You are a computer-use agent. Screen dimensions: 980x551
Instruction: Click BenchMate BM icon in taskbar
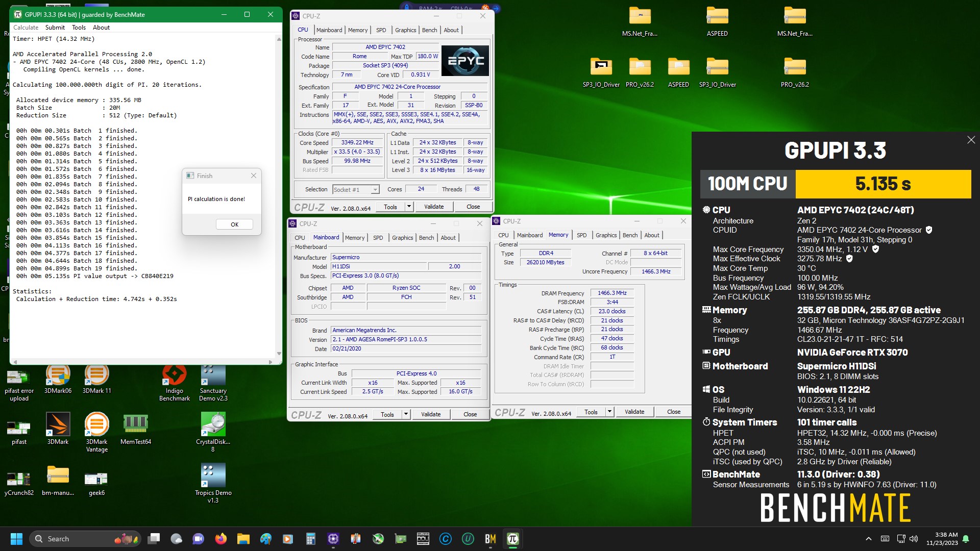point(490,539)
